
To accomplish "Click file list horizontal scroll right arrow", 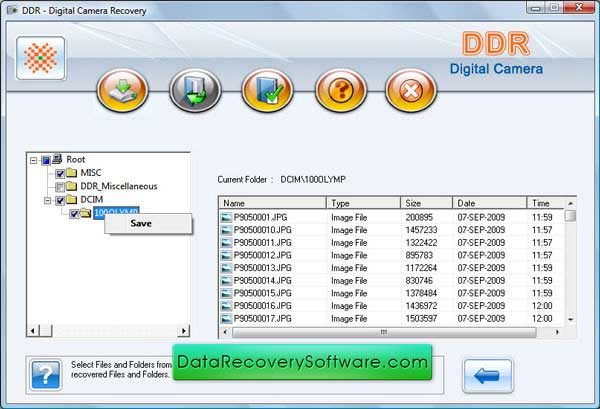I will (557, 332).
